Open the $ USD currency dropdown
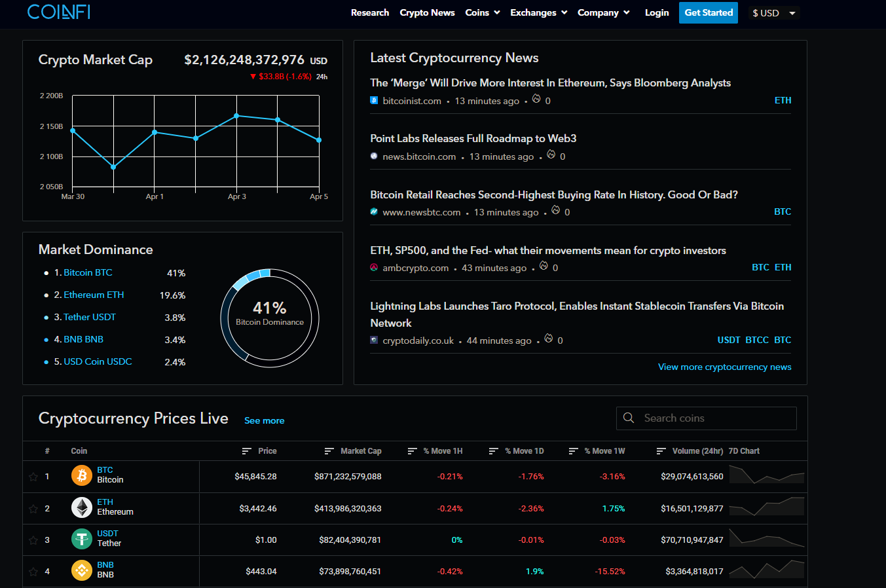Image resolution: width=886 pixels, height=588 pixels. pyautogui.click(x=774, y=13)
